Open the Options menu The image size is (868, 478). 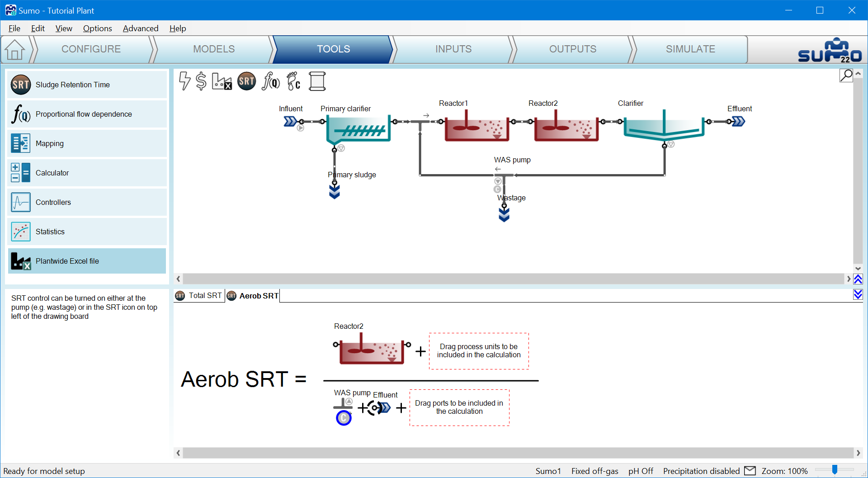(x=97, y=28)
